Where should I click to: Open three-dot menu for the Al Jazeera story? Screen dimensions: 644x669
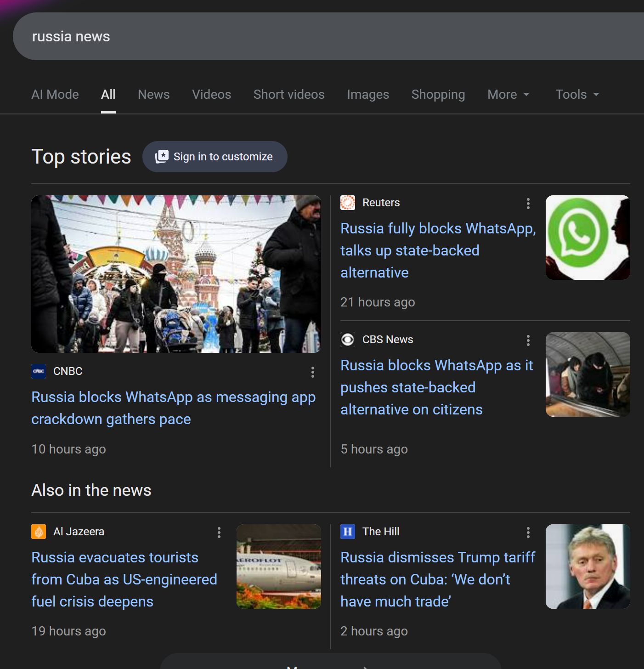[219, 533]
